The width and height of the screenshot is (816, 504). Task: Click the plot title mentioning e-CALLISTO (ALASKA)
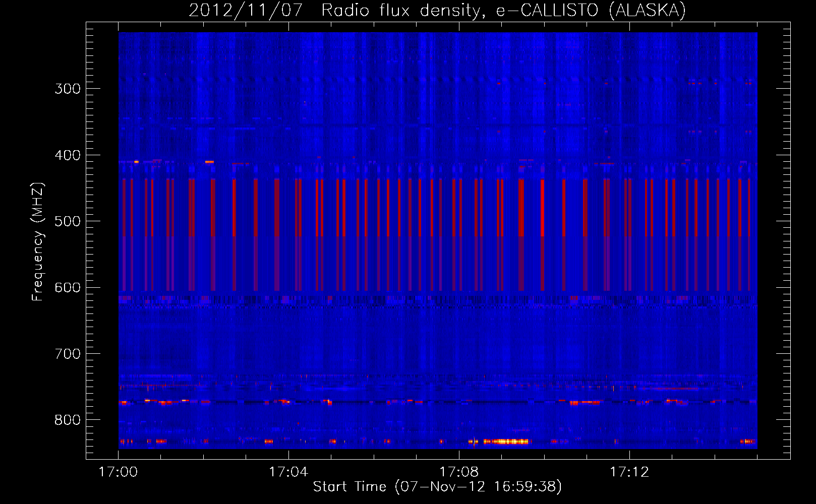coord(437,10)
